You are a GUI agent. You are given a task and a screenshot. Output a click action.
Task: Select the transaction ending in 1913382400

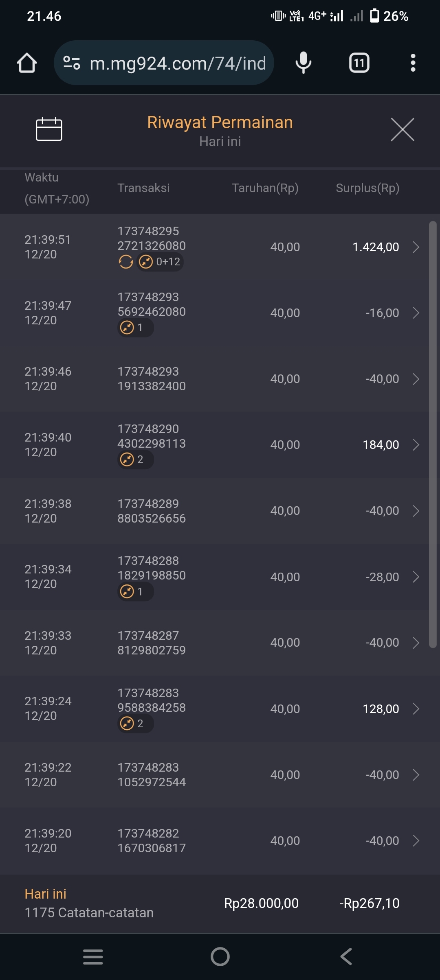point(152,379)
